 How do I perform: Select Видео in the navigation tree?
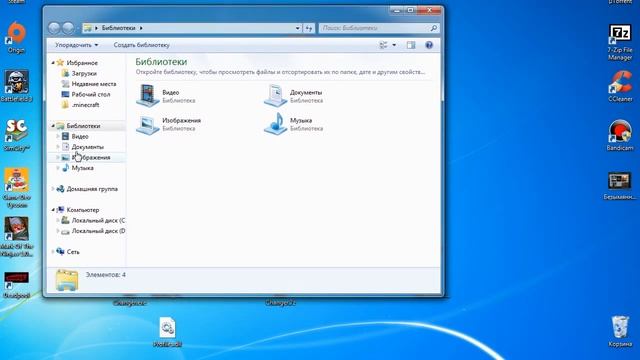pos(80,136)
